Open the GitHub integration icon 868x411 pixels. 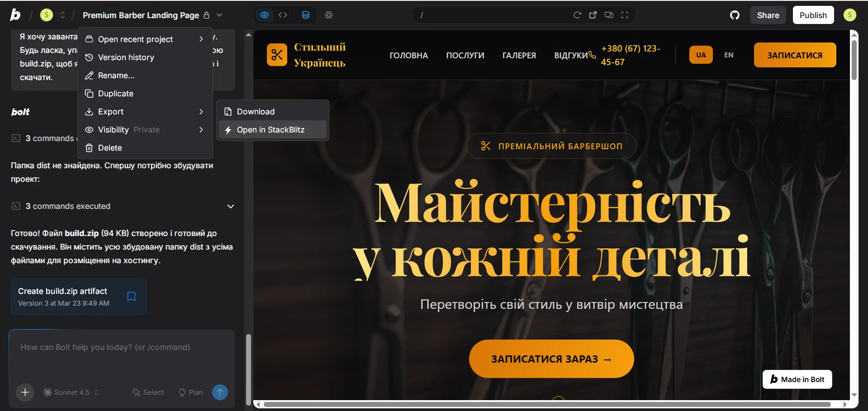735,15
